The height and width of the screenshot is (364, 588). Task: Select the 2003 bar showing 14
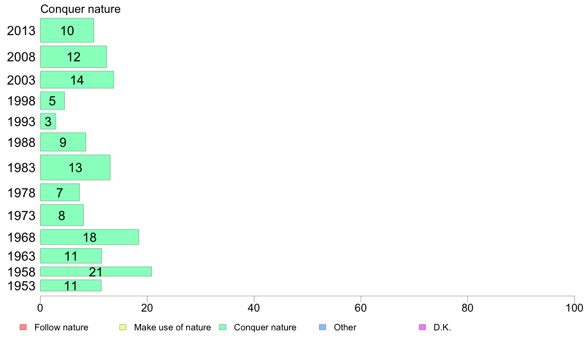77,80
